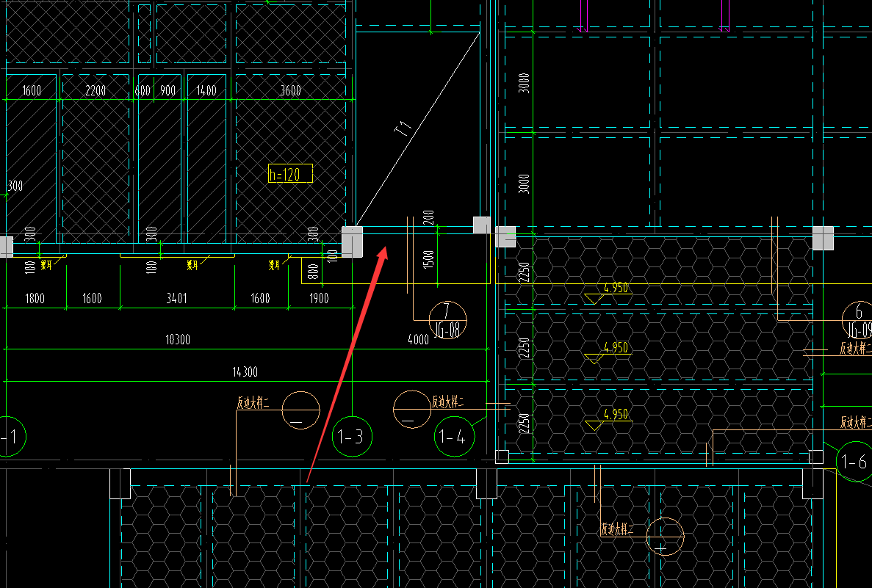Pick the "900" dimension text

[x=168, y=90]
